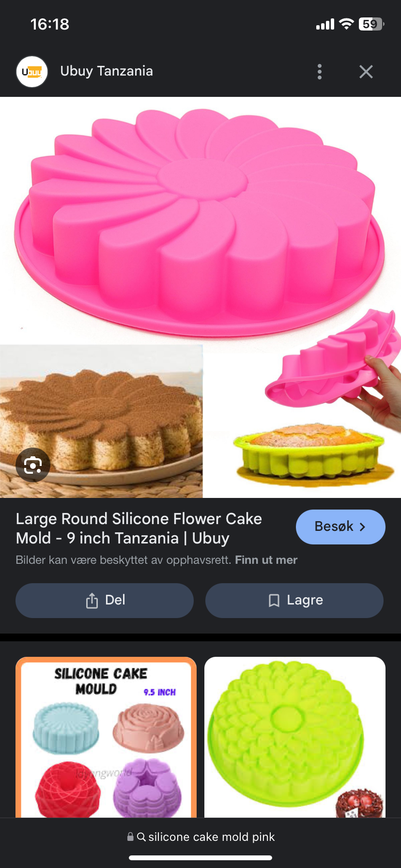Open the green flower cake mold thumbnail

pyautogui.click(x=295, y=737)
